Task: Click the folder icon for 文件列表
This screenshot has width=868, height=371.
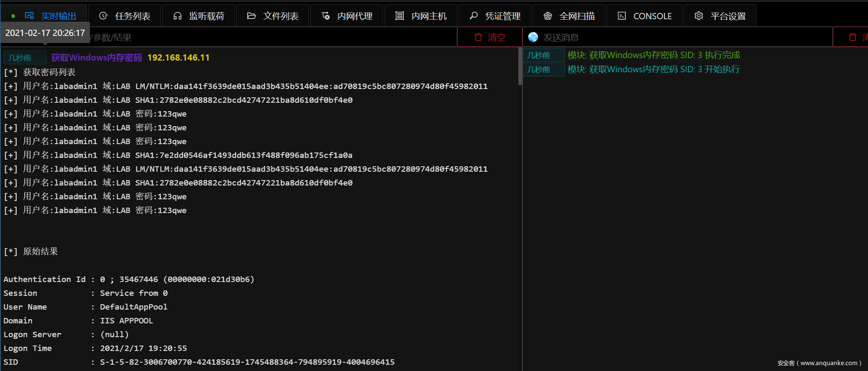Action: coord(251,16)
